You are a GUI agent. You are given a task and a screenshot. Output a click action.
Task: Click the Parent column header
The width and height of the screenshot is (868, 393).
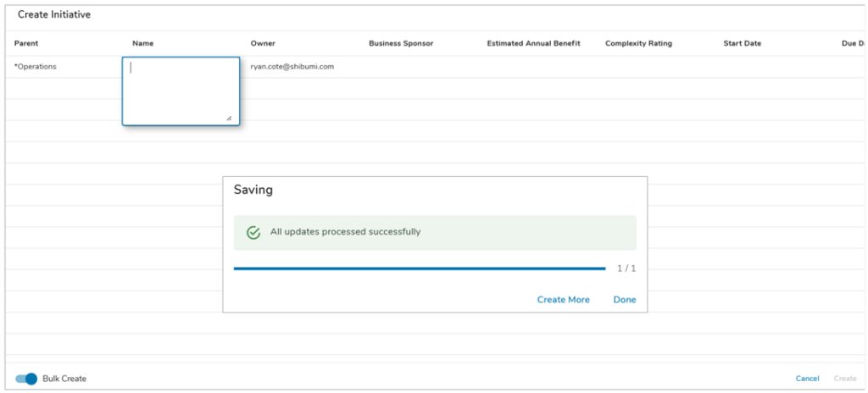click(x=26, y=43)
